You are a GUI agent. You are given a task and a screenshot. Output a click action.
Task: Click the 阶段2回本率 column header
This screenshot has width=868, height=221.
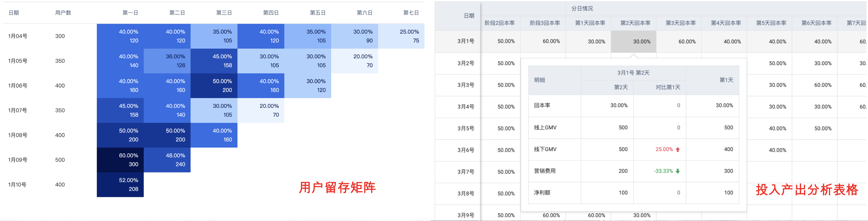(499, 23)
